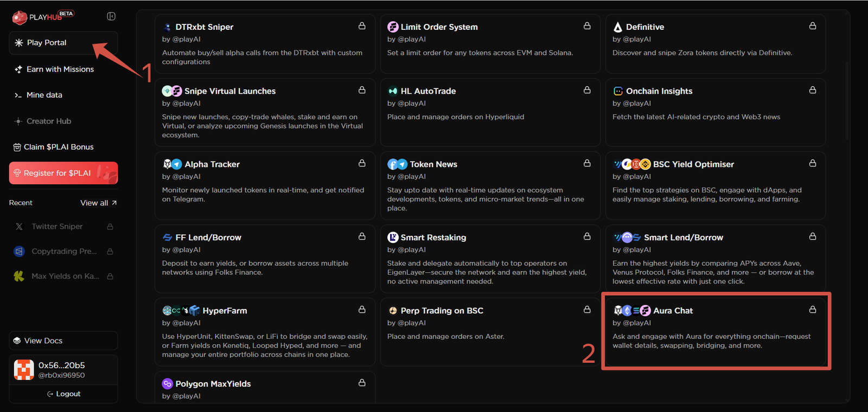This screenshot has height=412, width=868.
Task: Click the Onchain Insights app icon
Action: (618, 91)
